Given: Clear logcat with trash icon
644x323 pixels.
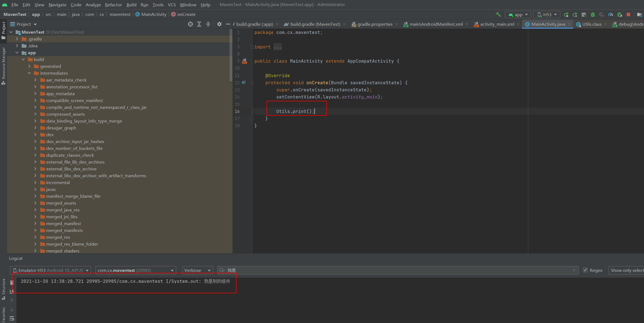Looking at the screenshot, I should click(x=12, y=283).
